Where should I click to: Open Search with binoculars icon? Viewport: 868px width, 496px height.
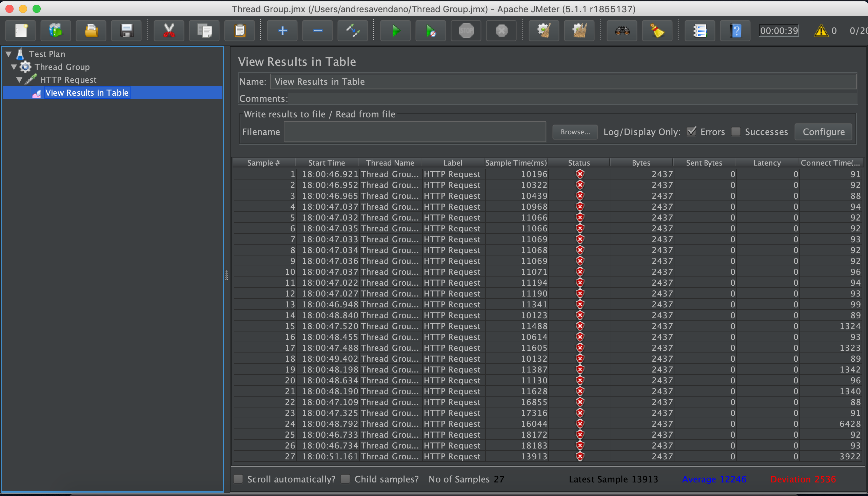coord(622,31)
